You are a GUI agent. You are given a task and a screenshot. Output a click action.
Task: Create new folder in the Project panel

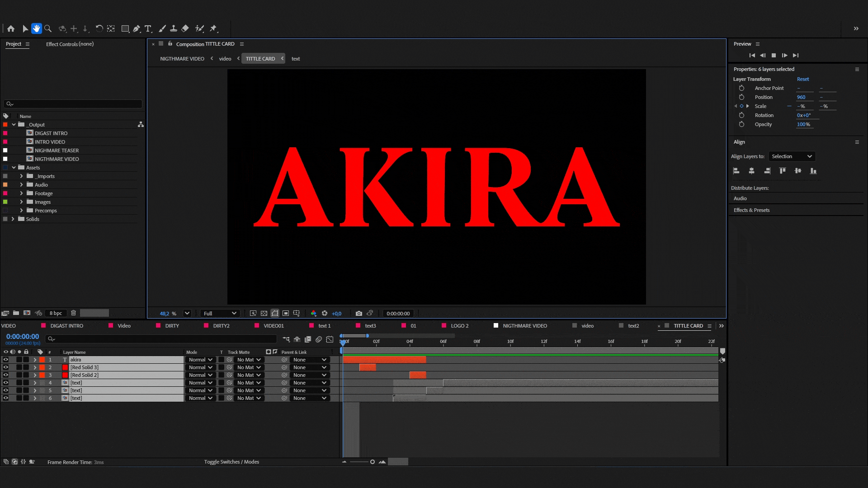pos(16,313)
